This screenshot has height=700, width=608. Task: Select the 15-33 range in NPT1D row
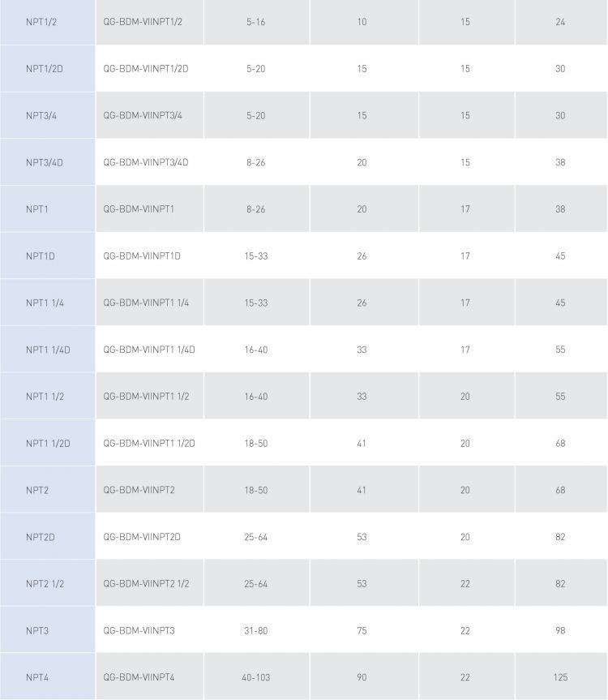pyautogui.click(x=256, y=256)
